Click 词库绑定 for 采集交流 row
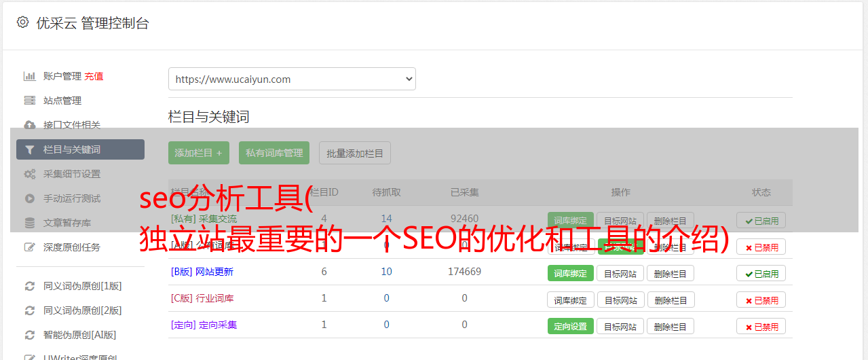868x360 pixels. pos(570,220)
